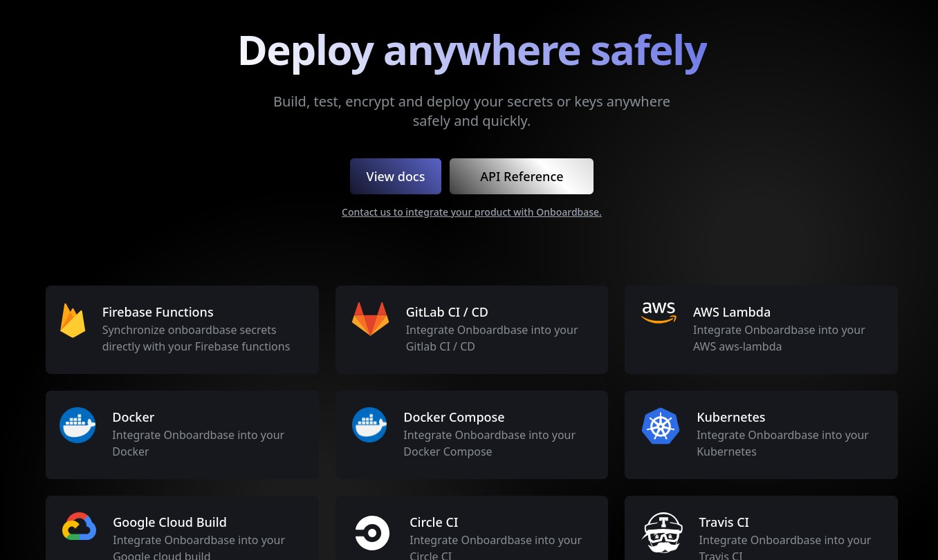Viewport: 938px width, 560px height.
Task: Click the AWS logo icon
Action: (659, 312)
